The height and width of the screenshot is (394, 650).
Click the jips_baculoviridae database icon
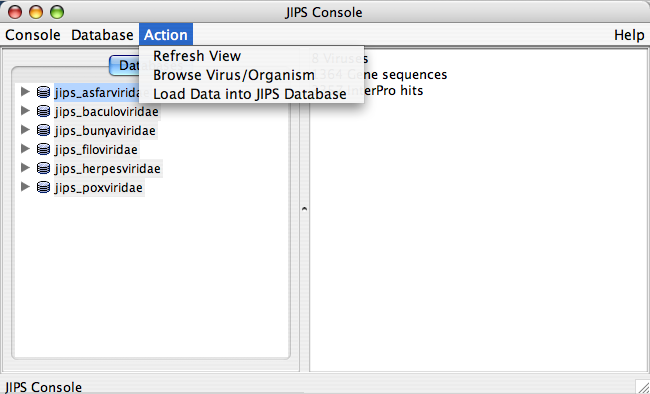point(44,111)
